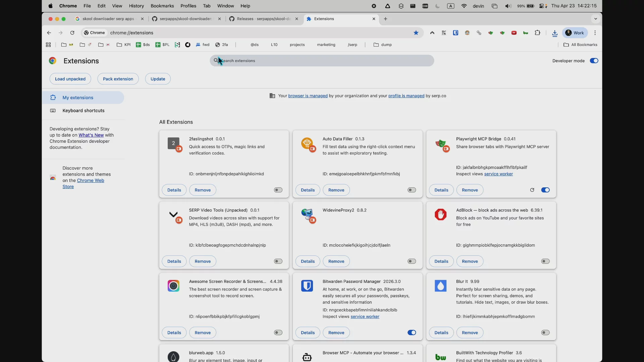This screenshot has width=644, height=362.
Task: Enable the Auto Data Filler toggle
Action: [412, 190]
